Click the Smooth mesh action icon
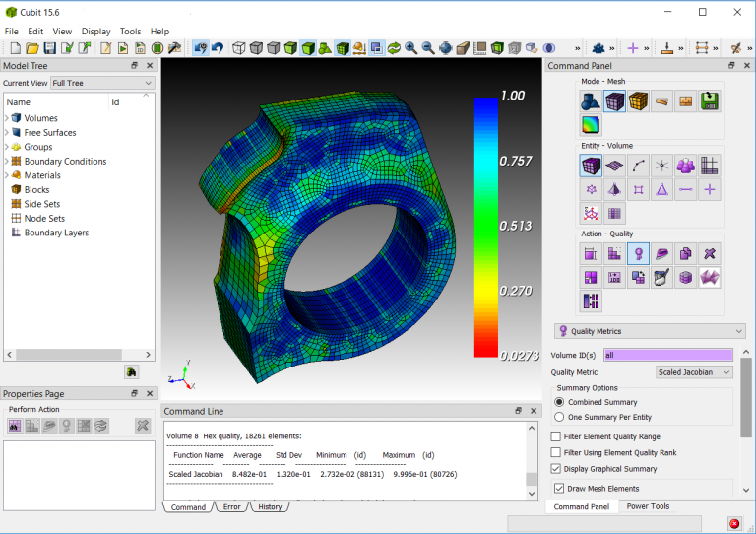Image resolution: width=756 pixels, height=534 pixels. point(661,254)
